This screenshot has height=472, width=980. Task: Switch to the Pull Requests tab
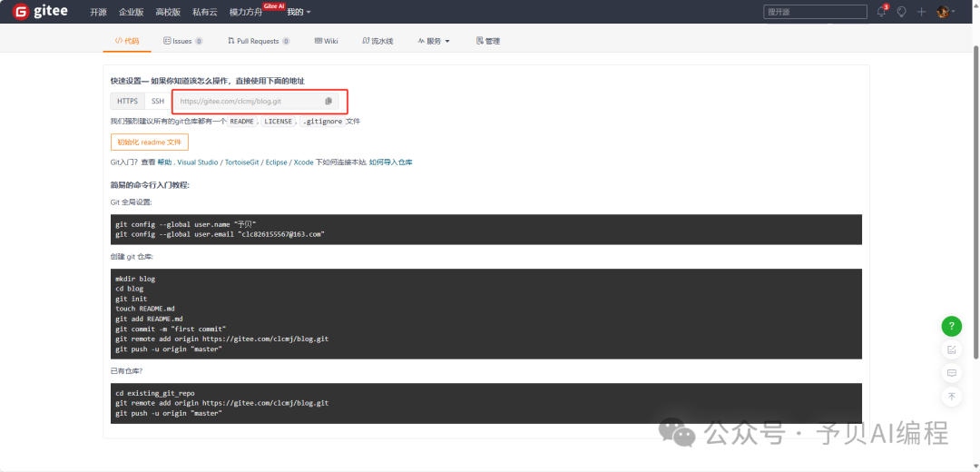[259, 41]
